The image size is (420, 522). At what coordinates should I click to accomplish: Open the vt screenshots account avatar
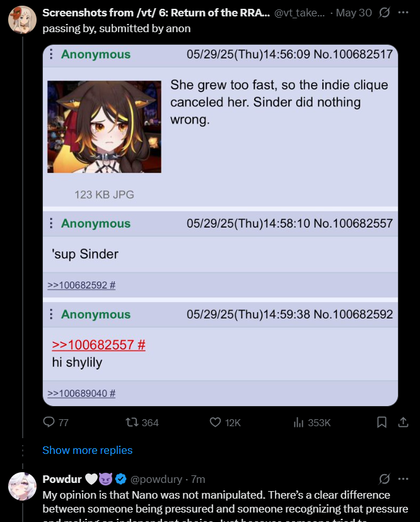click(x=22, y=20)
